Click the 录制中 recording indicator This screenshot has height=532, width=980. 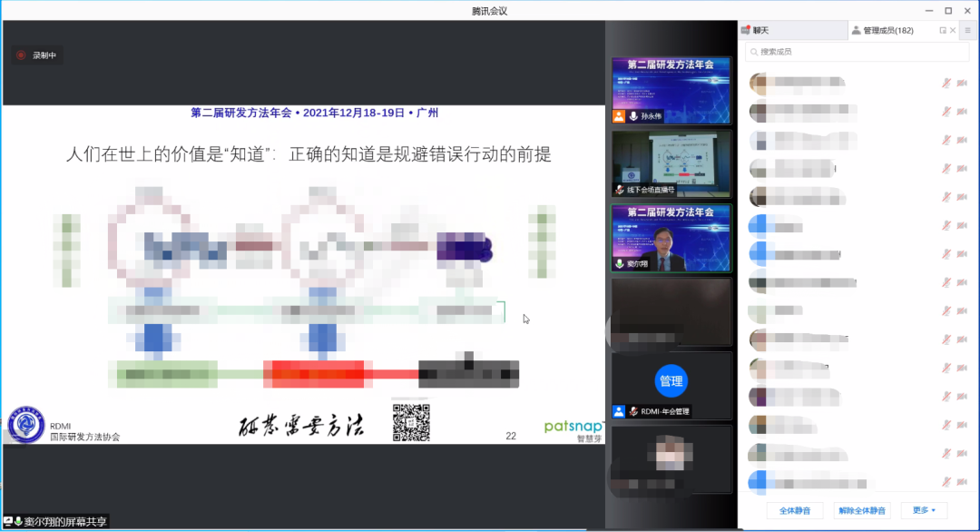[x=36, y=55]
